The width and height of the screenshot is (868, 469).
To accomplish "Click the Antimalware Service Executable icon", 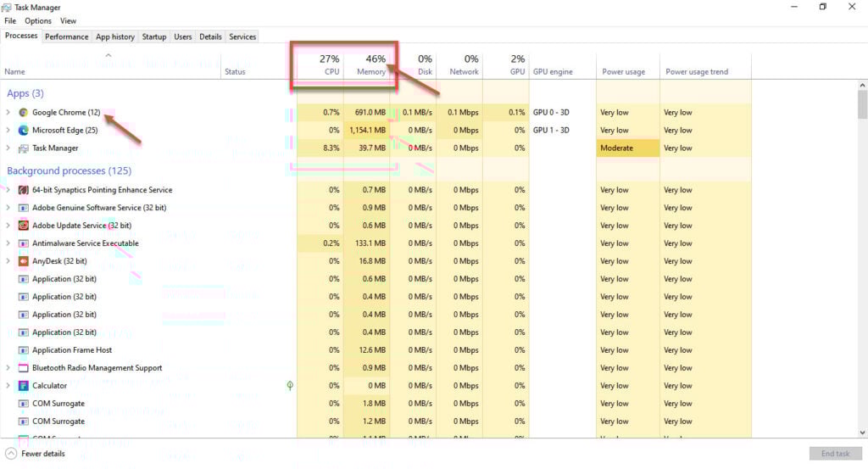I will point(23,243).
